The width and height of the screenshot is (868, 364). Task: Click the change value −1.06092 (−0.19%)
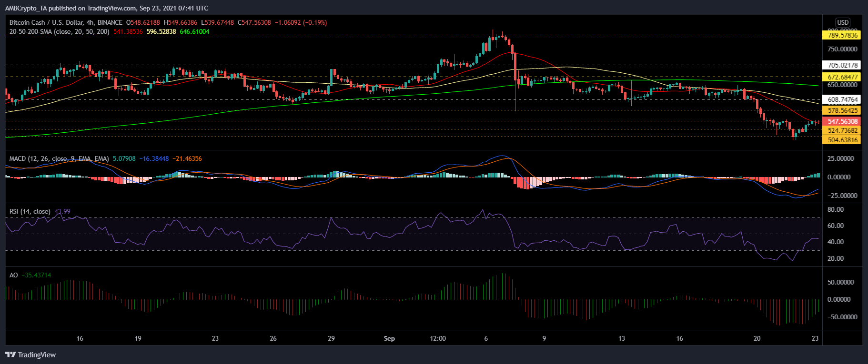click(x=301, y=22)
